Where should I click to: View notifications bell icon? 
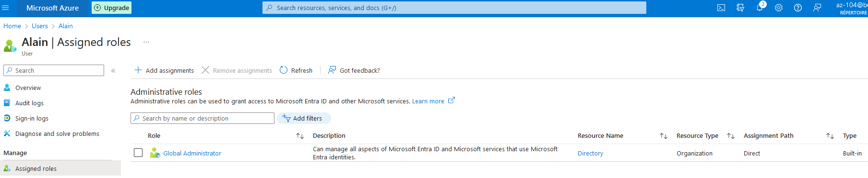[x=760, y=8]
